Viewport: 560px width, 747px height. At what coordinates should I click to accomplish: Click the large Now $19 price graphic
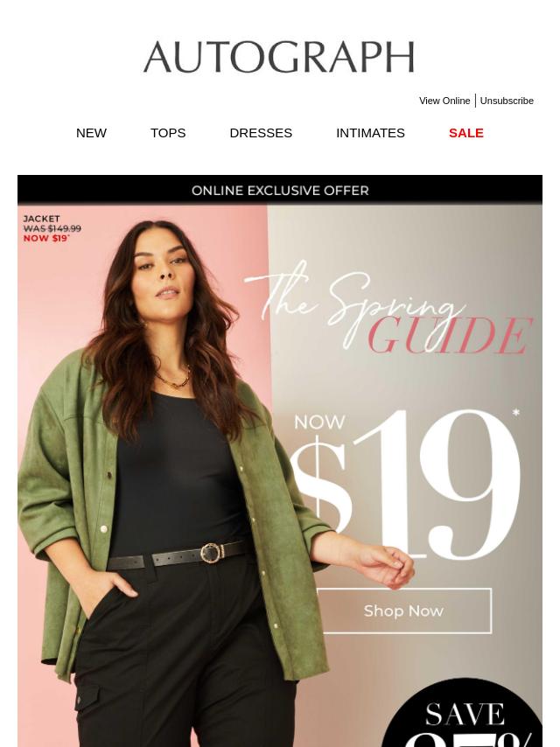click(x=405, y=484)
